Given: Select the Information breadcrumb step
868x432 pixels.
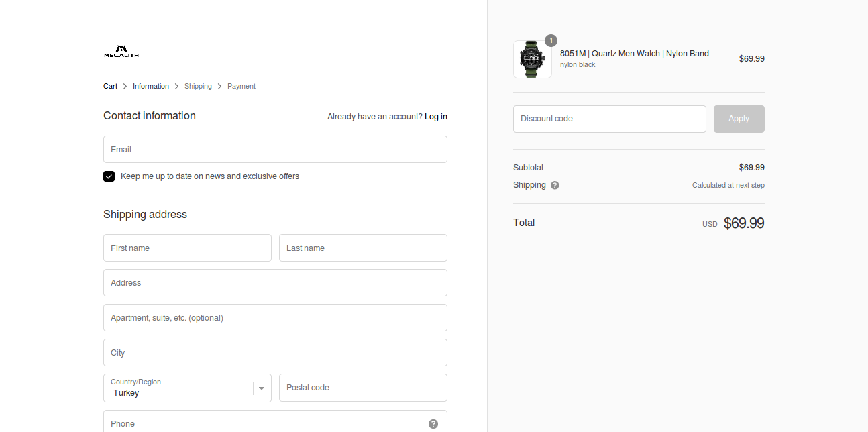Looking at the screenshot, I should (151, 87).
